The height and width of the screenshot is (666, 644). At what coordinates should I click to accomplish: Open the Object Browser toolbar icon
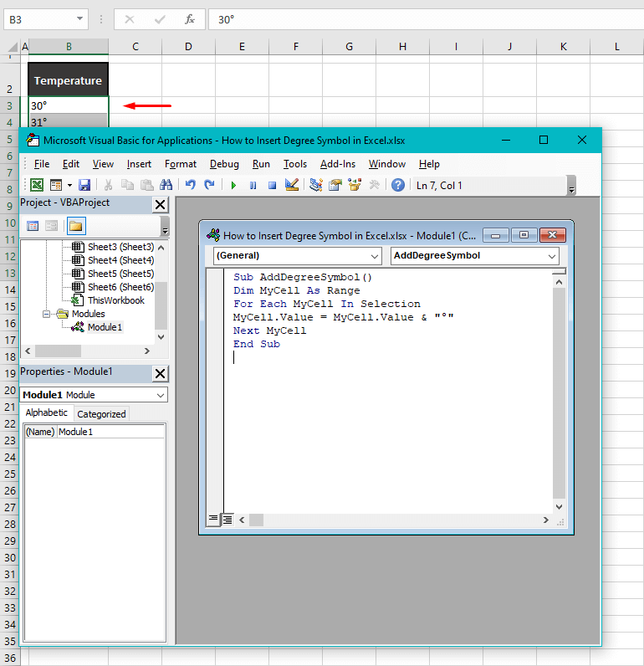coord(355,185)
